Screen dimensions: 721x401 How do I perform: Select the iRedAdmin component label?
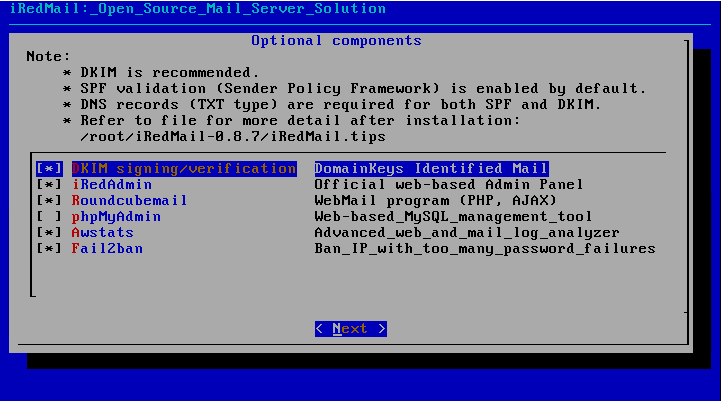pyautogui.click(x=112, y=185)
